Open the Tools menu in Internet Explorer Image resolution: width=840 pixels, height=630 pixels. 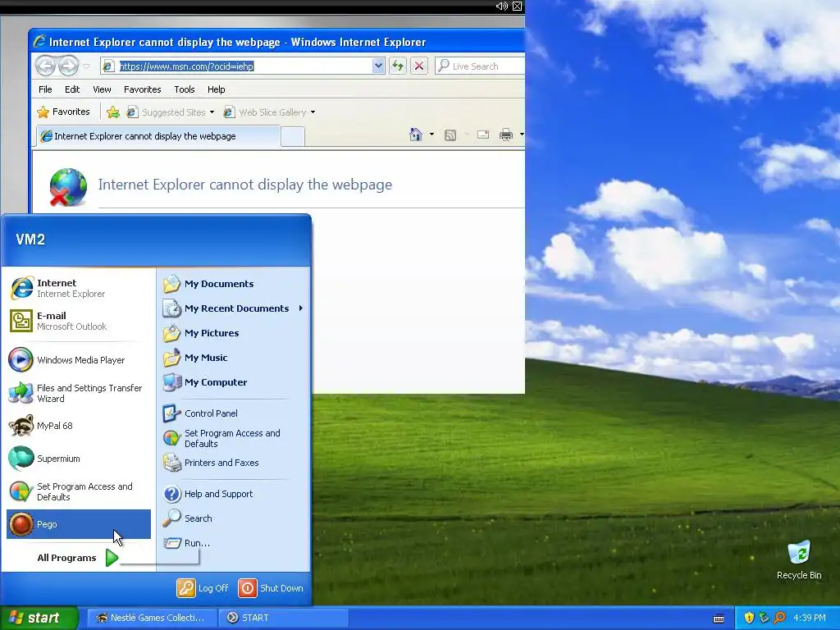point(185,89)
